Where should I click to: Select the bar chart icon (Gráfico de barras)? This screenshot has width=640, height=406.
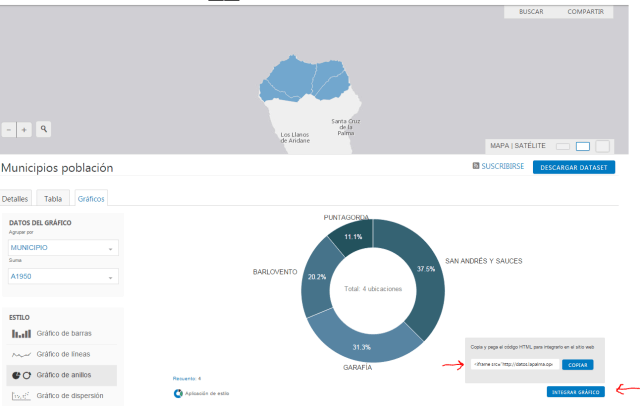click(x=21, y=333)
